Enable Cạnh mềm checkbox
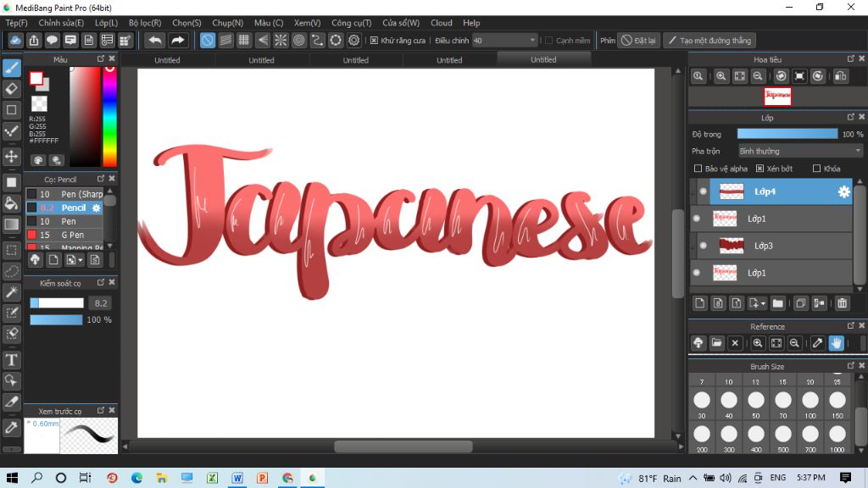Screen dimensions: 868x488 (548, 41)
